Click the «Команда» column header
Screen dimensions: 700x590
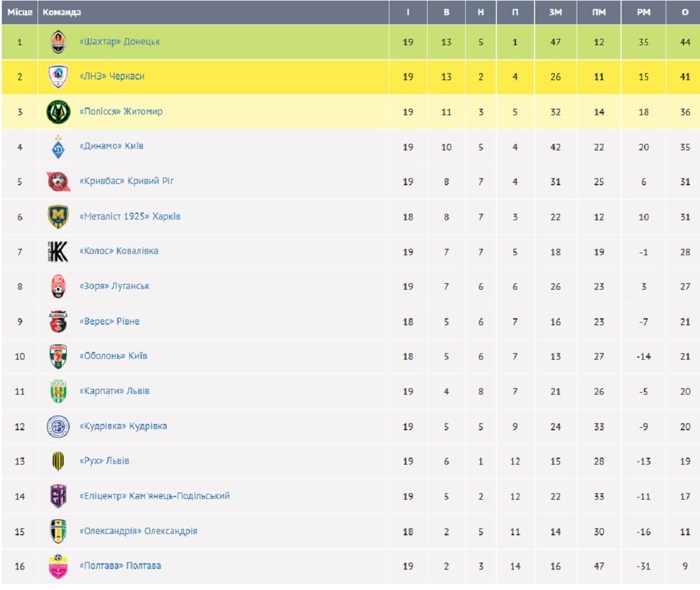[62, 12]
